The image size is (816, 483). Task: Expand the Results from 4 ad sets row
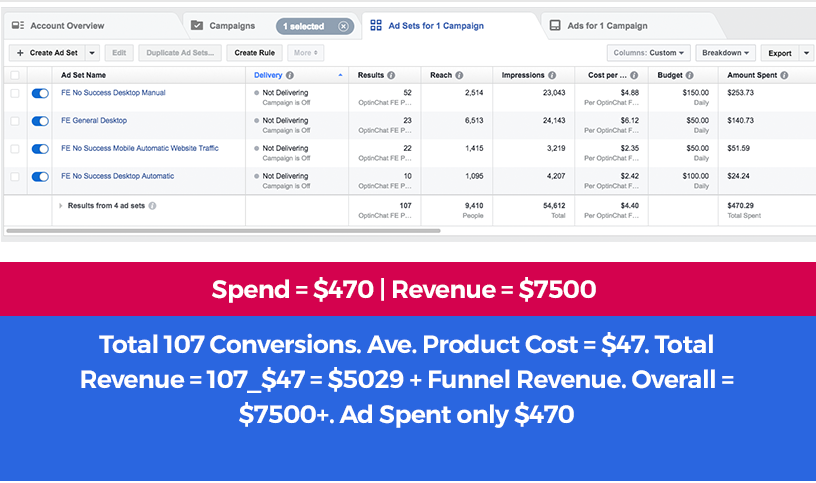(61, 205)
